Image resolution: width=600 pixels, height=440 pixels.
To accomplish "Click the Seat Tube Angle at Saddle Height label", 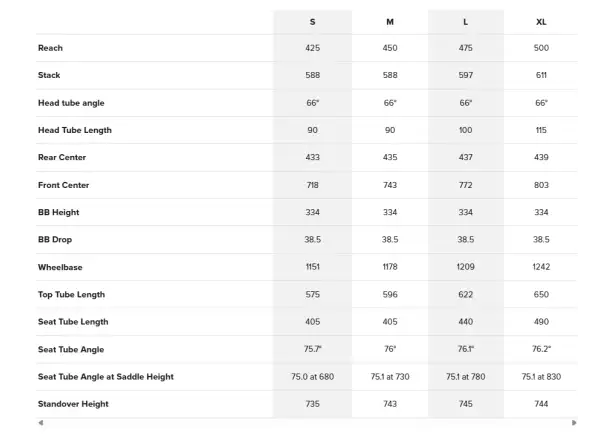I will [x=106, y=377].
